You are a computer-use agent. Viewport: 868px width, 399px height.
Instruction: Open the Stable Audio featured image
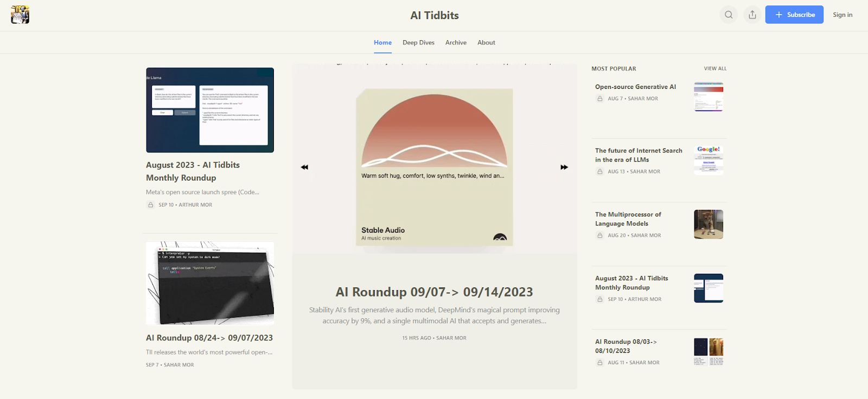pos(434,167)
